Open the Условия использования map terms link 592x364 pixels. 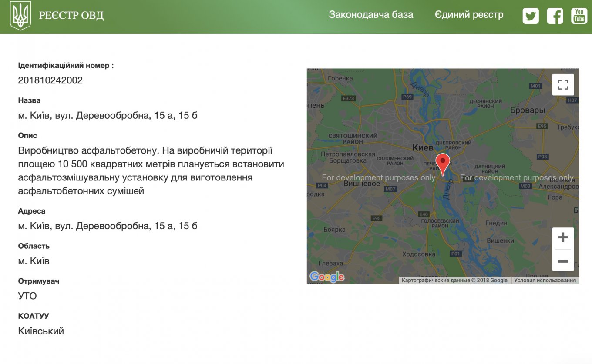545,281
